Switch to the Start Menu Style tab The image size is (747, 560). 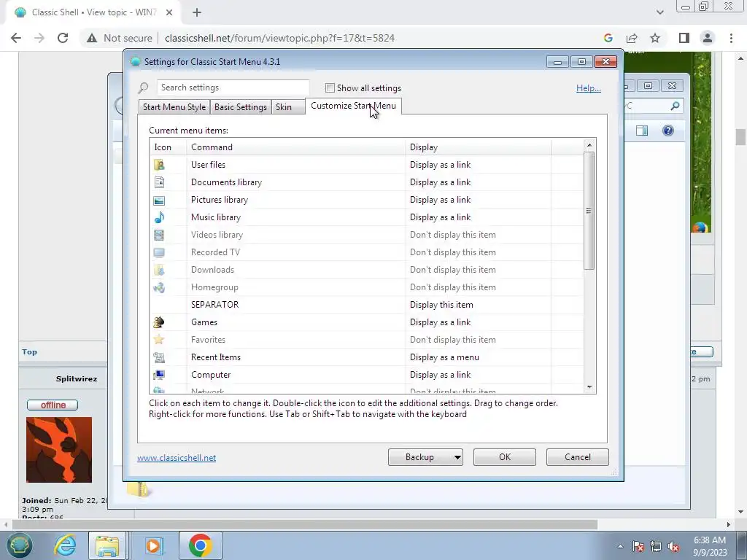click(174, 107)
